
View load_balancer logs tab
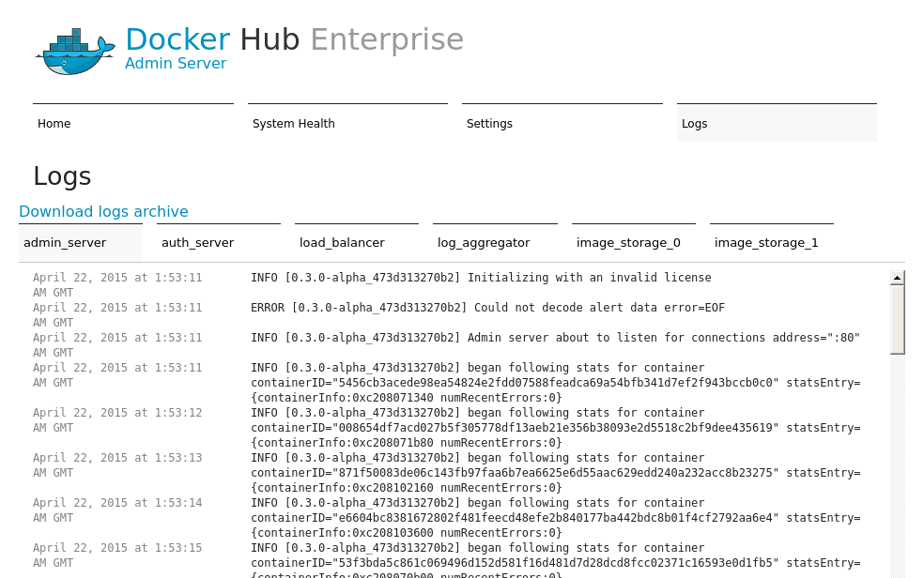tap(357, 242)
